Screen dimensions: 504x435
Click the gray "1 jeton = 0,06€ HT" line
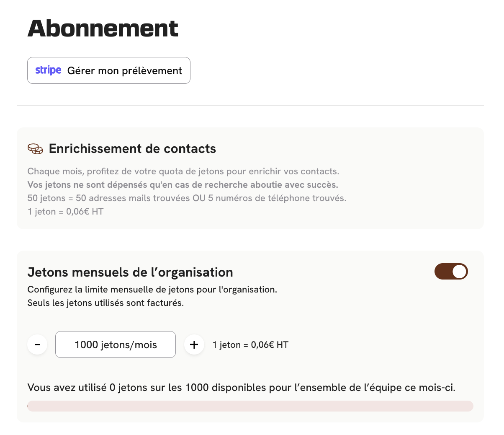66,212
